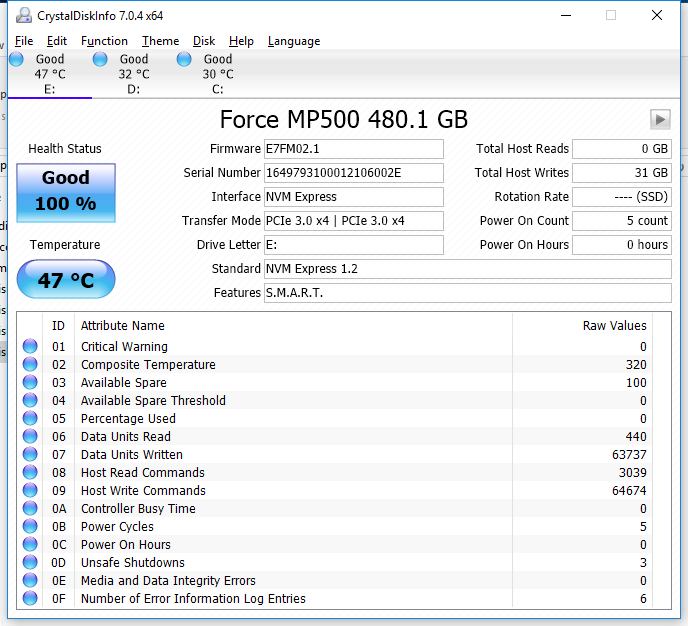
Task: Click status orb for Data Units Written
Action: tap(30, 455)
